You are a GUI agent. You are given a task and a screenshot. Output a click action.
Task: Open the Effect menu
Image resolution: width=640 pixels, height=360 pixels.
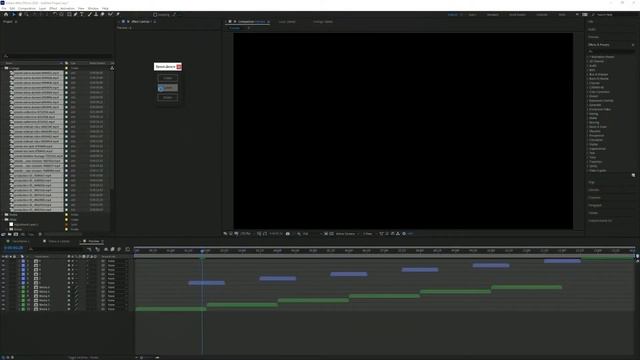[53, 8]
